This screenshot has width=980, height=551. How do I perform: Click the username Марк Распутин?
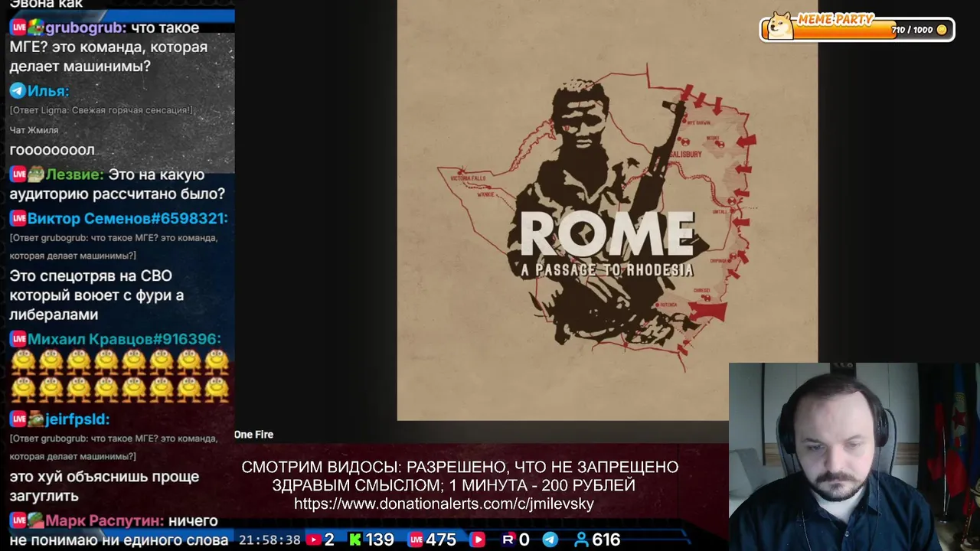tap(104, 521)
